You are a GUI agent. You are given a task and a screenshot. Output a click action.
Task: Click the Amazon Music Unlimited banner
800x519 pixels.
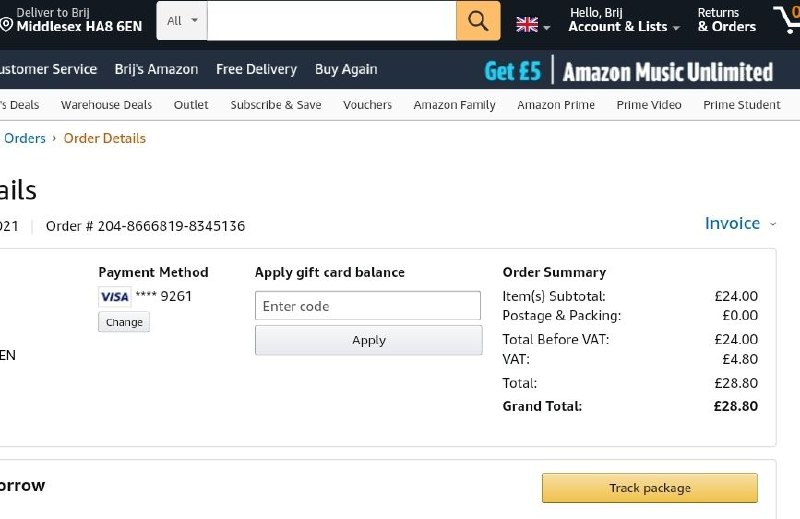(628, 71)
